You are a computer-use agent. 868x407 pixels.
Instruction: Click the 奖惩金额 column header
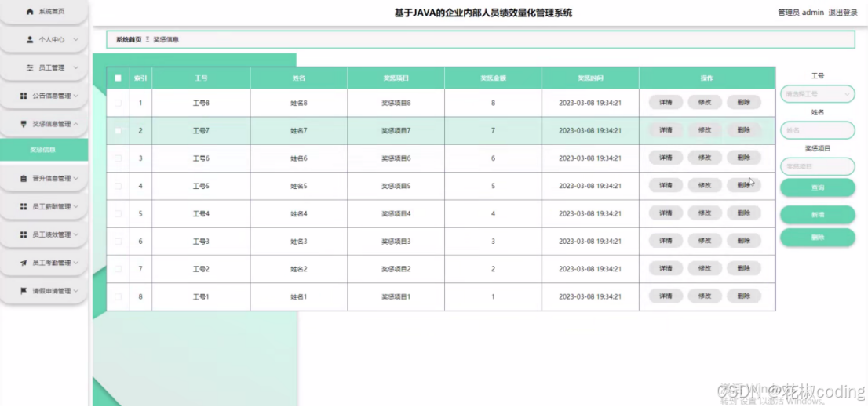pos(493,78)
